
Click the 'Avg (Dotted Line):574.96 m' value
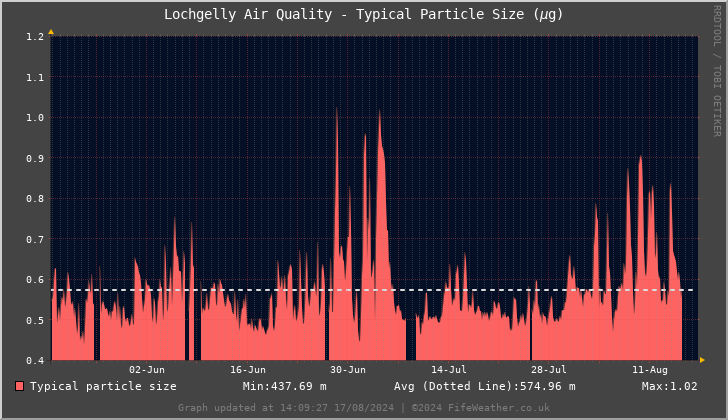[484, 386]
